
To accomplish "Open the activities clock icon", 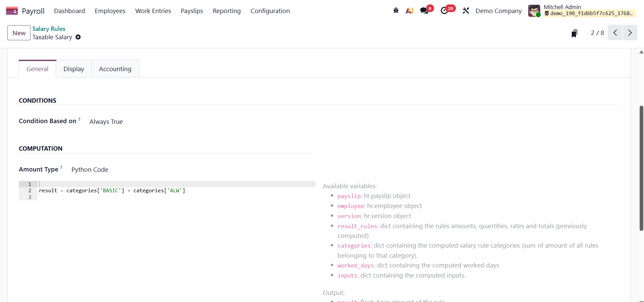I will click(444, 11).
